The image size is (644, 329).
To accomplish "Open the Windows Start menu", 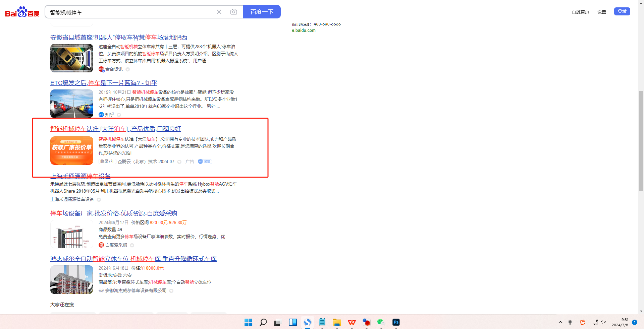I will (x=249, y=322).
